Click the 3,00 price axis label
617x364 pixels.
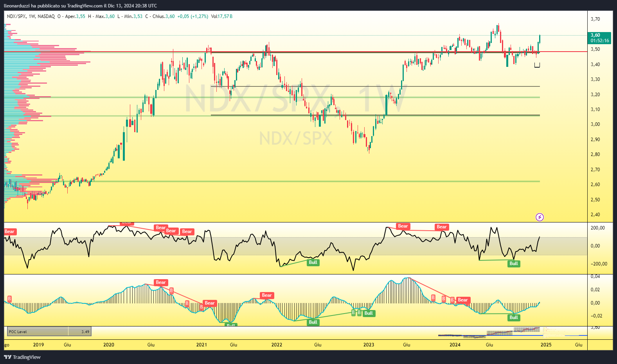coord(595,124)
